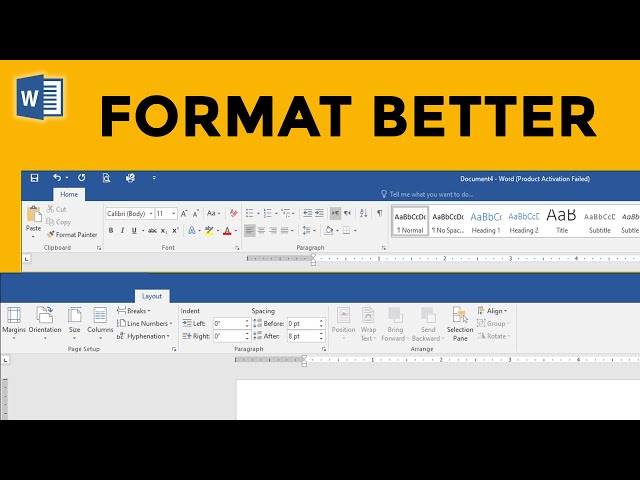The height and width of the screenshot is (480, 640).
Task: Open the Orientation menu button
Action: pyautogui.click(x=45, y=324)
